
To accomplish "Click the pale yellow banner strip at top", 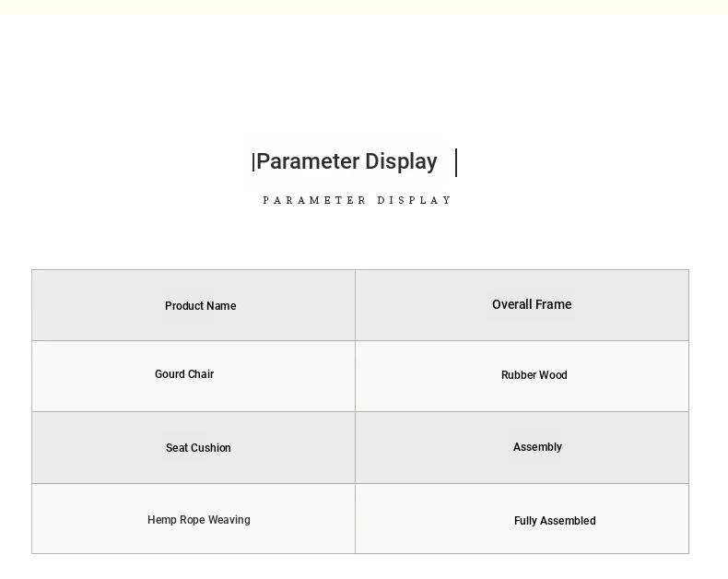I will (x=364, y=7).
